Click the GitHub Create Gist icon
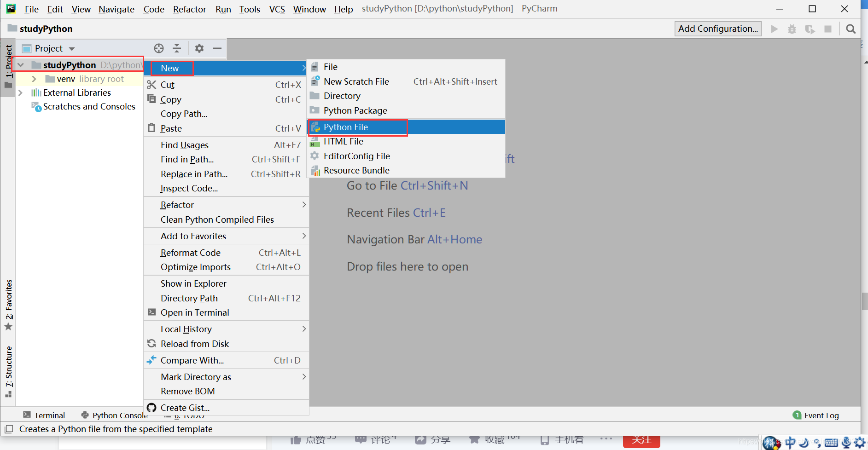Viewport: 868px width, 450px height. point(151,408)
